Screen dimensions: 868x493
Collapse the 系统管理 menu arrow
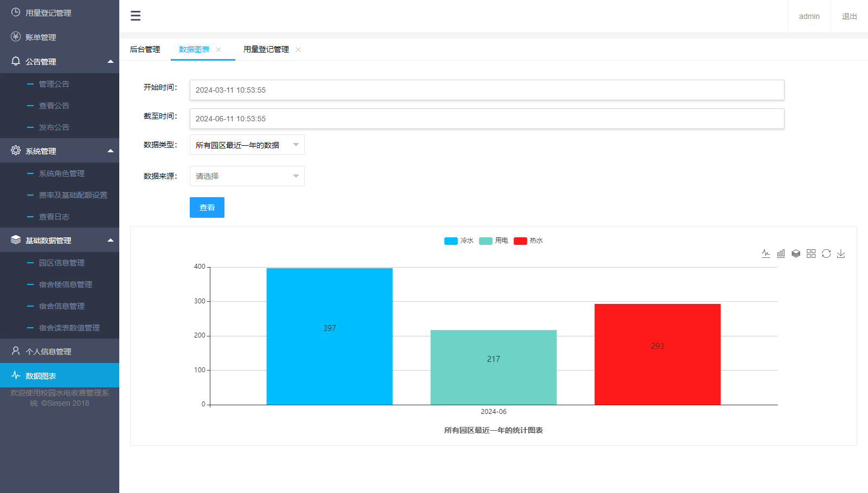click(111, 151)
